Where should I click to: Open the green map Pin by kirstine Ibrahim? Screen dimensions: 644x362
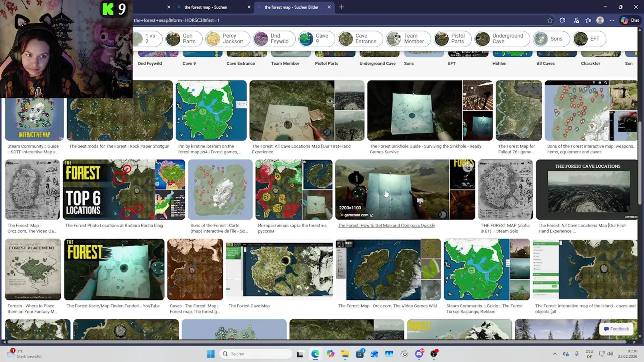(211, 111)
